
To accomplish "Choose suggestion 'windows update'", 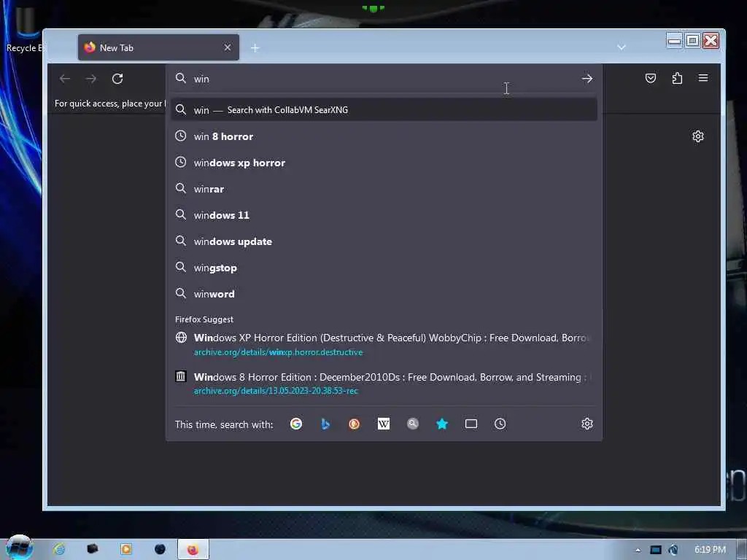I will (384, 241).
